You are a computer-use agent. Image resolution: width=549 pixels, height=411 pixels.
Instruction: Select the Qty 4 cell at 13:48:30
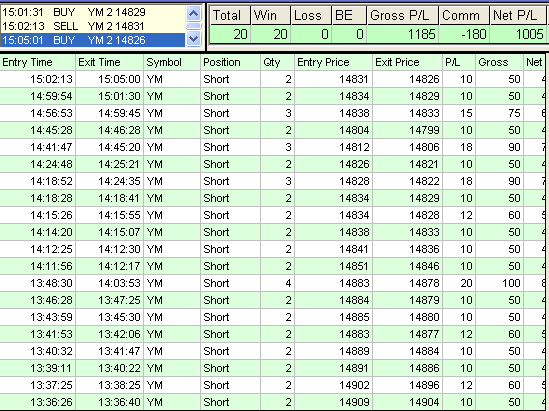point(277,283)
